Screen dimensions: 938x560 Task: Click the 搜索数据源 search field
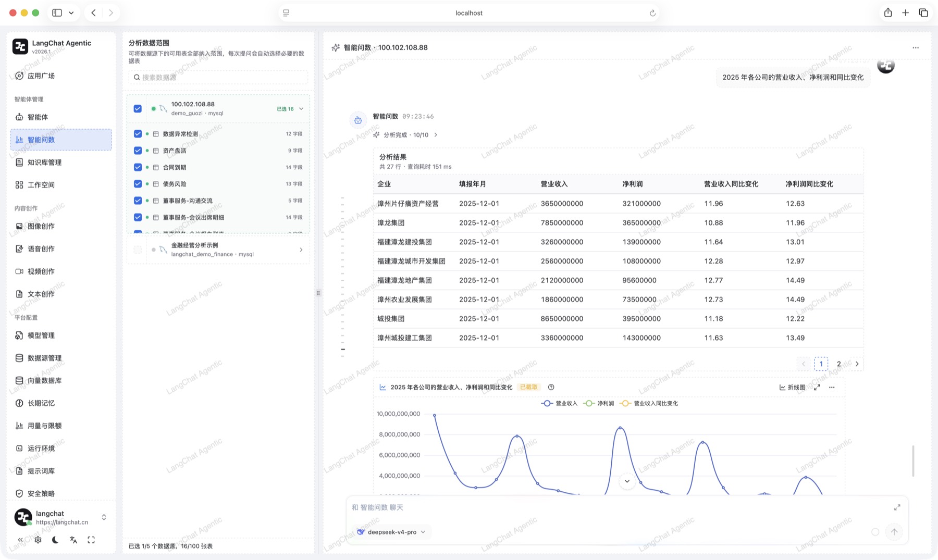[218, 77]
